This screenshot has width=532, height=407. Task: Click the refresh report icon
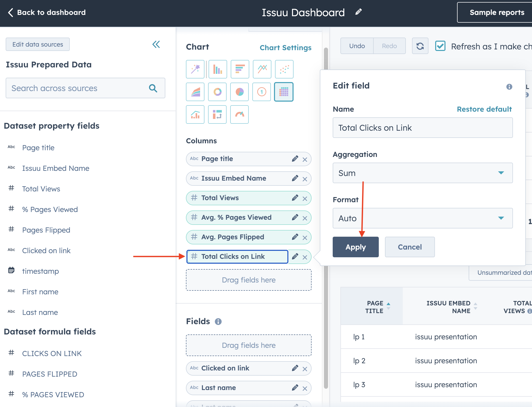(420, 46)
